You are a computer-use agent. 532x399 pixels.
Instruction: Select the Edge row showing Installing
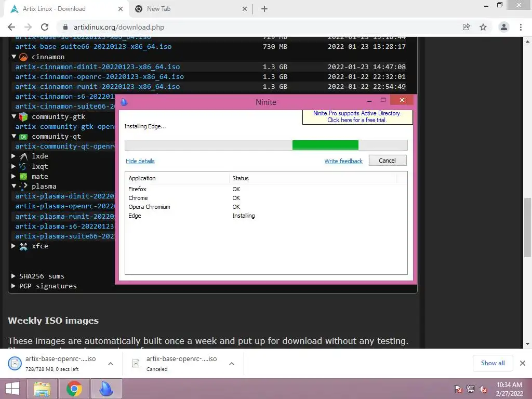266,216
